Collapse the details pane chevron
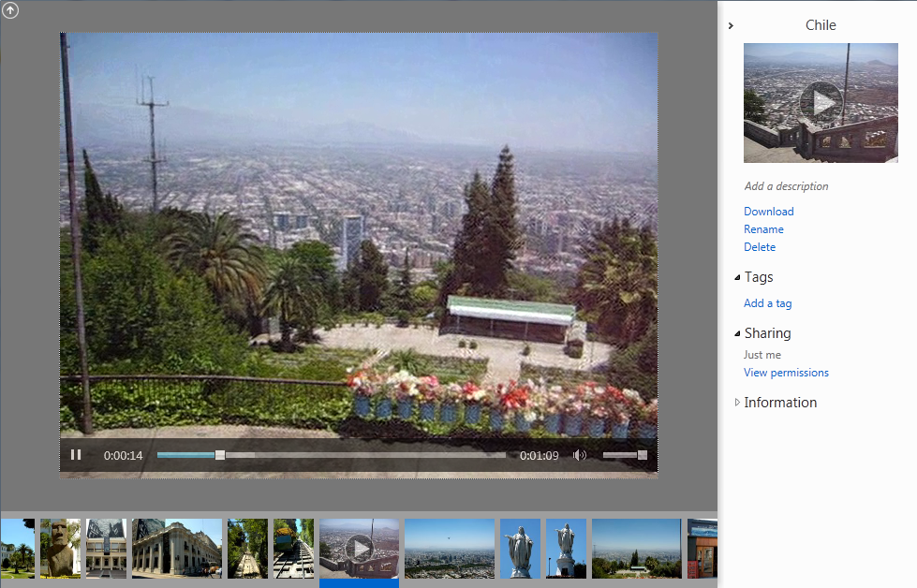917x588 pixels. 731,25
